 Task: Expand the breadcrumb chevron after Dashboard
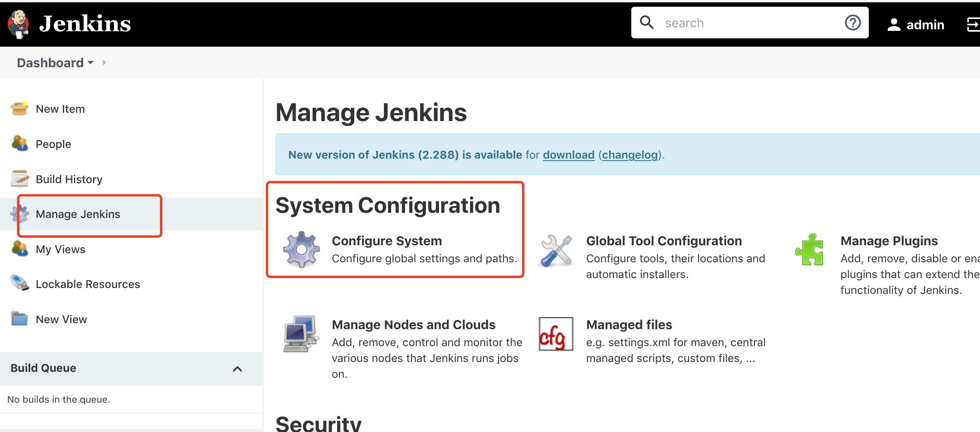104,63
